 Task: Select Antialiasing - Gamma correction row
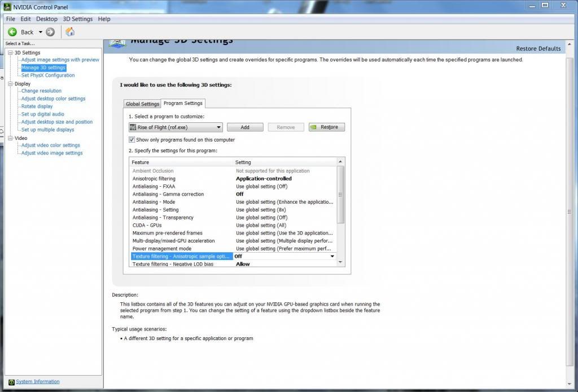(233, 194)
